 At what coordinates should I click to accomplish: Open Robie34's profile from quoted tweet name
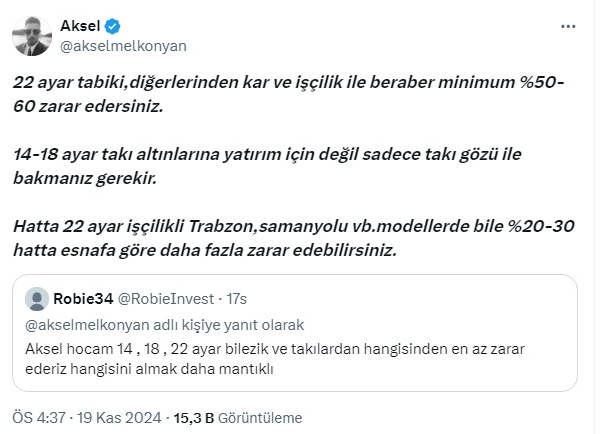[84, 298]
